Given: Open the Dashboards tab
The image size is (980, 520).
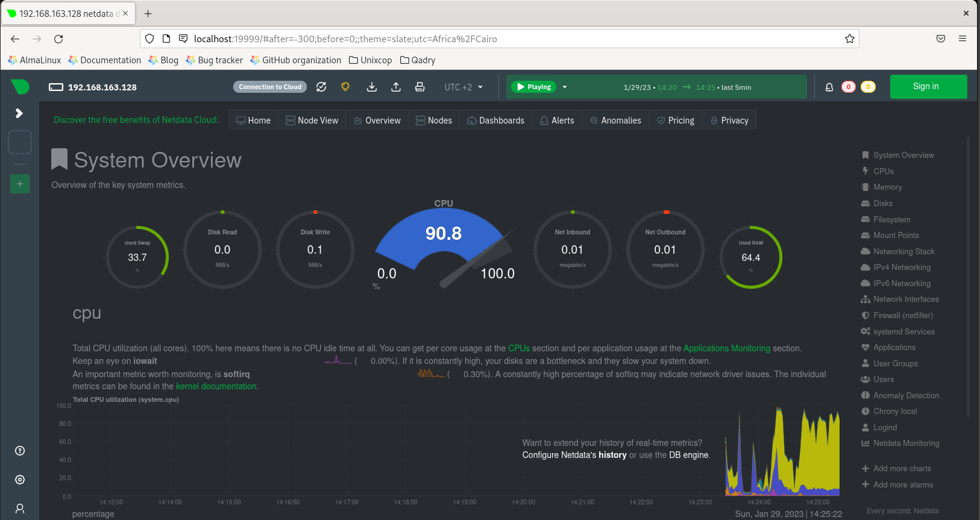Looking at the screenshot, I should point(496,120).
